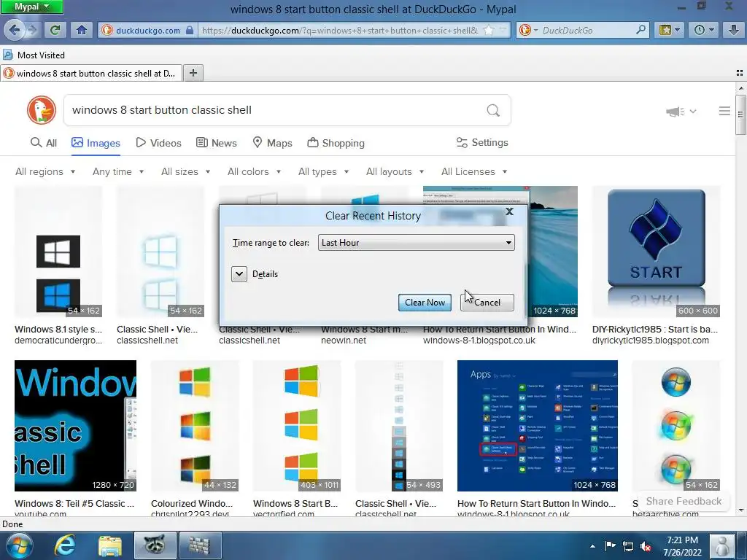Open the All Licenses filter dropdown
Image resolution: width=747 pixels, height=560 pixels.
coord(474,172)
